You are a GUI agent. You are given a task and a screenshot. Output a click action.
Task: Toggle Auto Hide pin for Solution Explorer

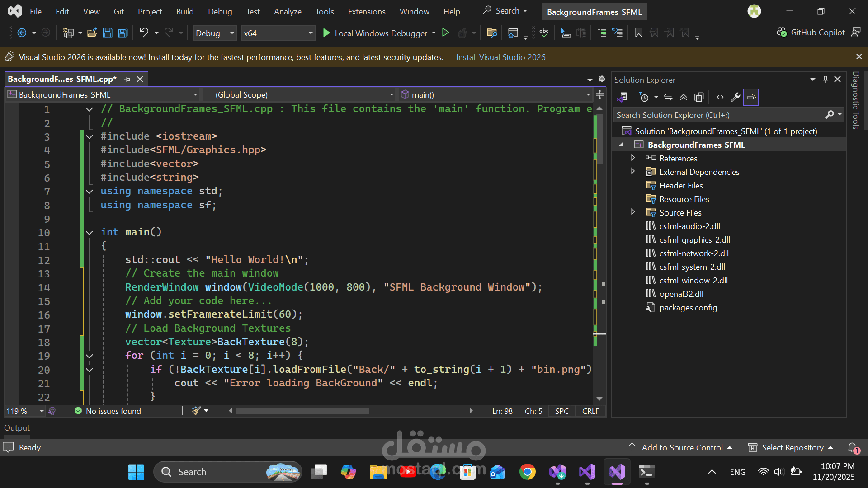coord(825,79)
